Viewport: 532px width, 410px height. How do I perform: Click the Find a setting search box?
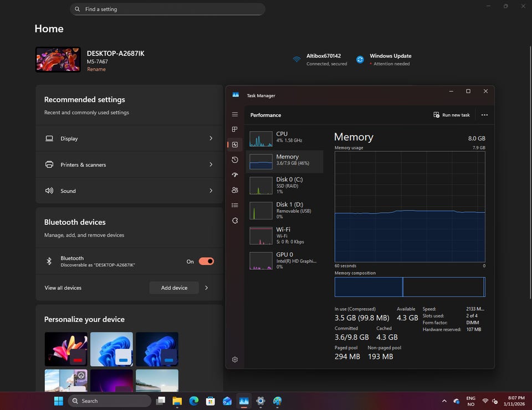tap(167, 9)
